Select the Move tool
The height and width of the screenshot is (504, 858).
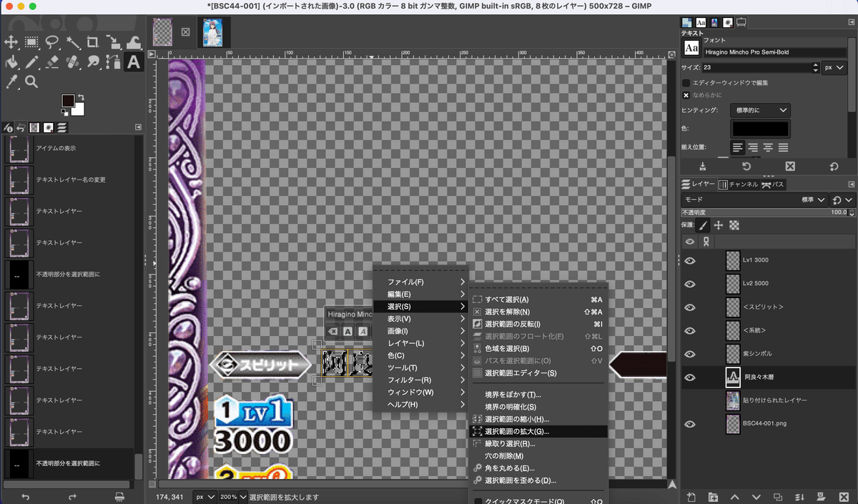click(x=11, y=42)
